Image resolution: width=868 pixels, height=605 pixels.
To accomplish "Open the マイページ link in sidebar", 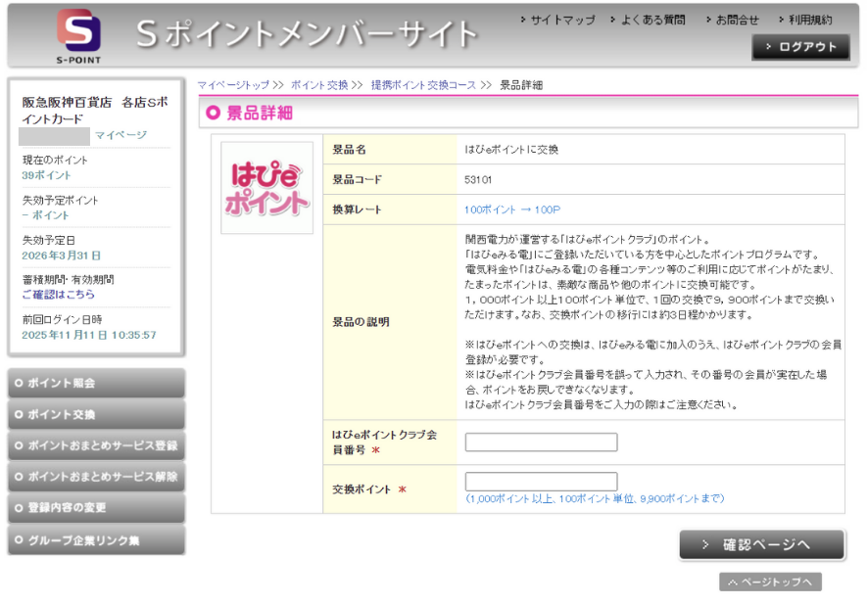I will (121, 135).
